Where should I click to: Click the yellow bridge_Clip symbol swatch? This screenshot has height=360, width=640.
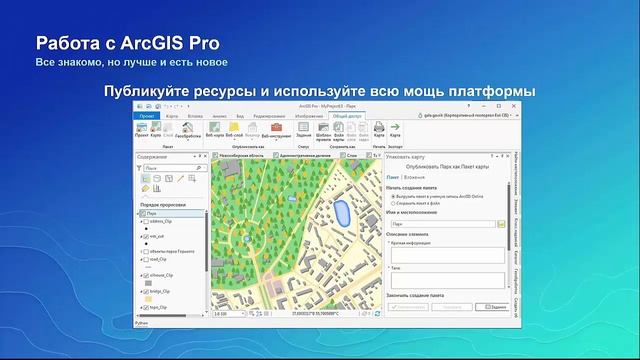(148, 299)
